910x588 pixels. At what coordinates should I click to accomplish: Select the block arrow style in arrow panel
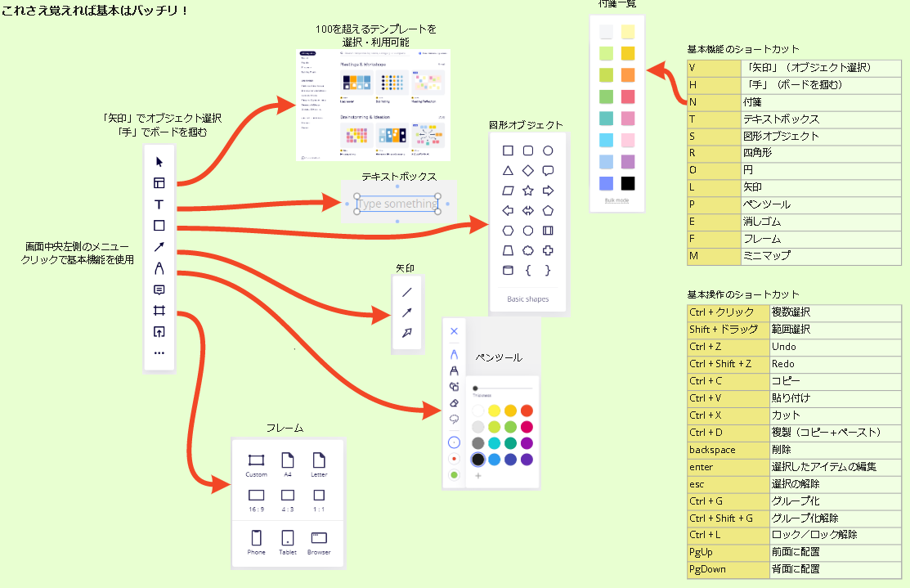[x=406, y=333]
